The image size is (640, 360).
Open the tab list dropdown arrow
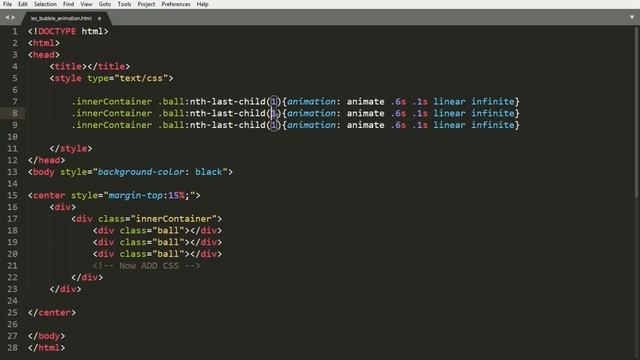click(x=632, y=17)
